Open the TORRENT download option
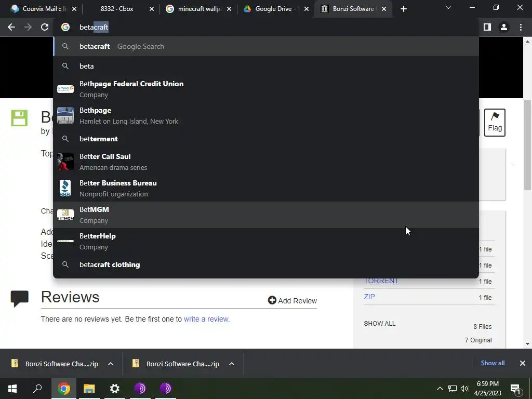 [381, 281]
